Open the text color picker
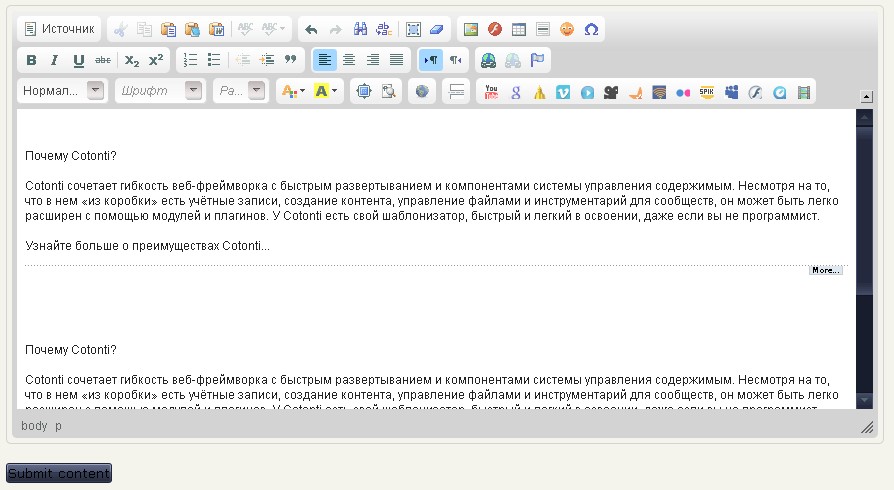 pyautogui.click(x=293, y=91)
